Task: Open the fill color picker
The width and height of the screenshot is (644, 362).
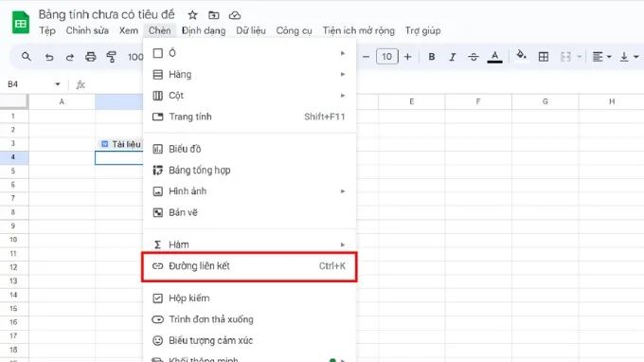Action: pyautogui.click(x=521, y=56)
